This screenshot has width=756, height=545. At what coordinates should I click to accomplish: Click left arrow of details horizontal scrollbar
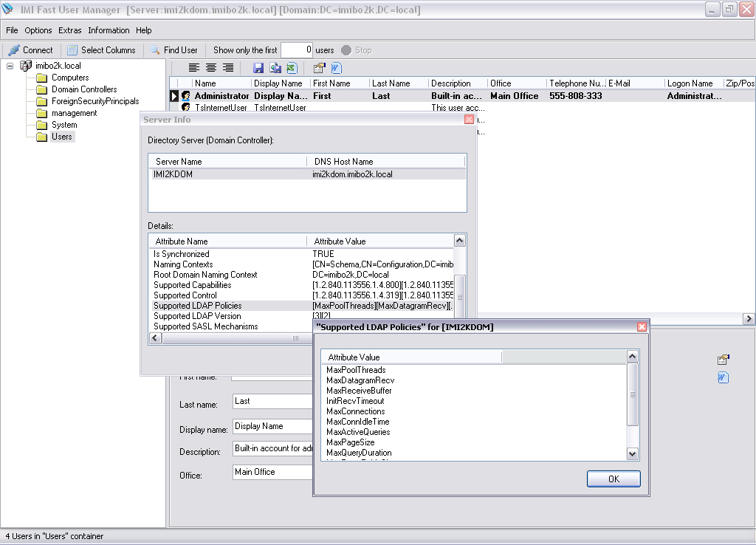tap(155, 338)
